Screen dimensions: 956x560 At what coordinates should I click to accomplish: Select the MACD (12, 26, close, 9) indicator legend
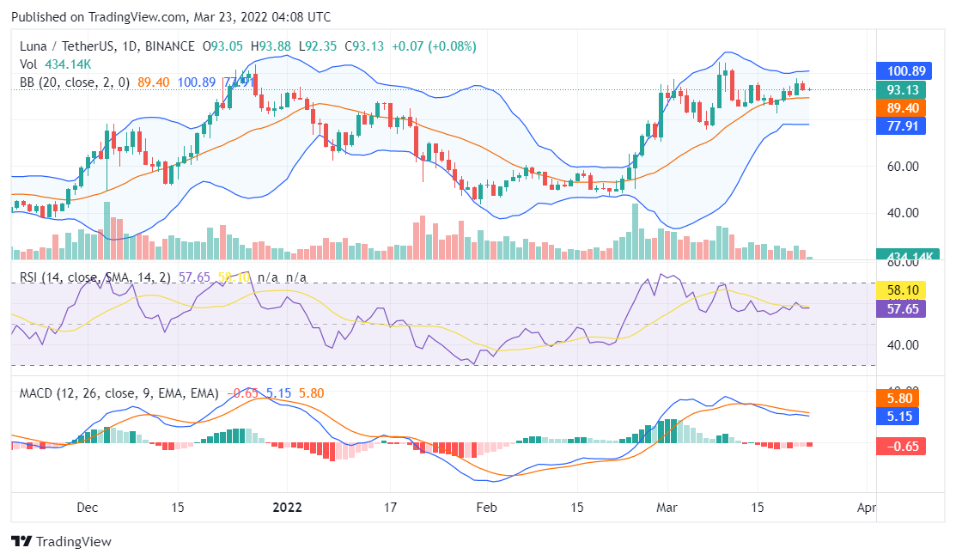click(119, 393)
